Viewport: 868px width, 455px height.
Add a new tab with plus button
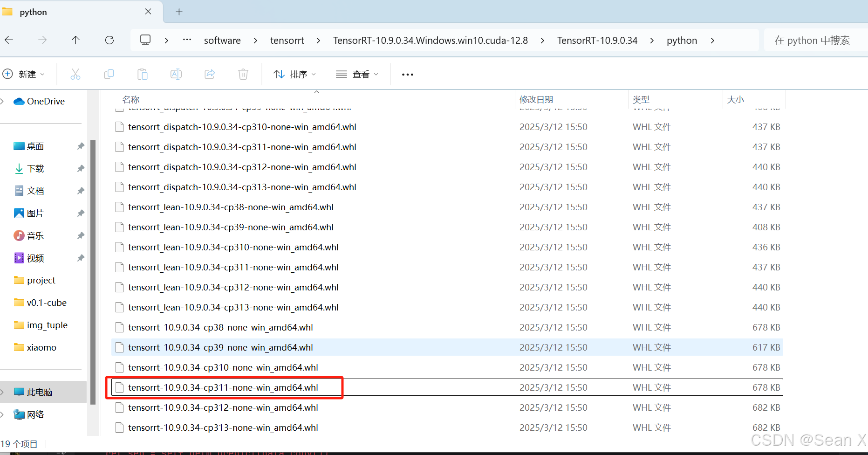click(x=179, y=12)
